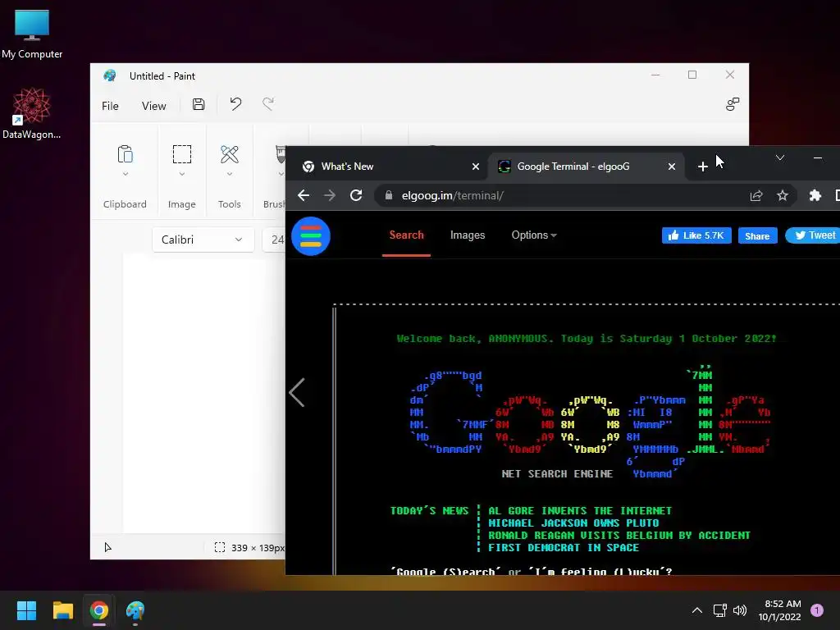This screenshot has width=840, height=630.
Task: Switch to Images tab on elgooG
Action: [467, 235]
